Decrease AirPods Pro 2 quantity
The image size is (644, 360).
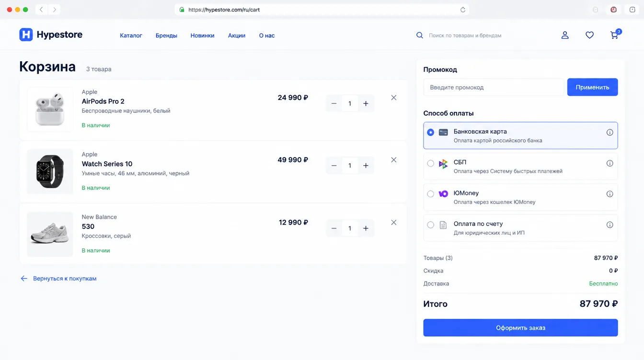pyautogui.click(x=334, y=103)
